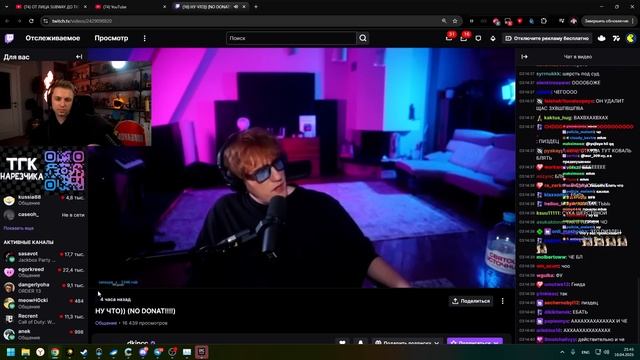Open 'Отслеживаемое' navigation tab
Image resolution: width=640 pixels, height=360 pixels.
53,38
